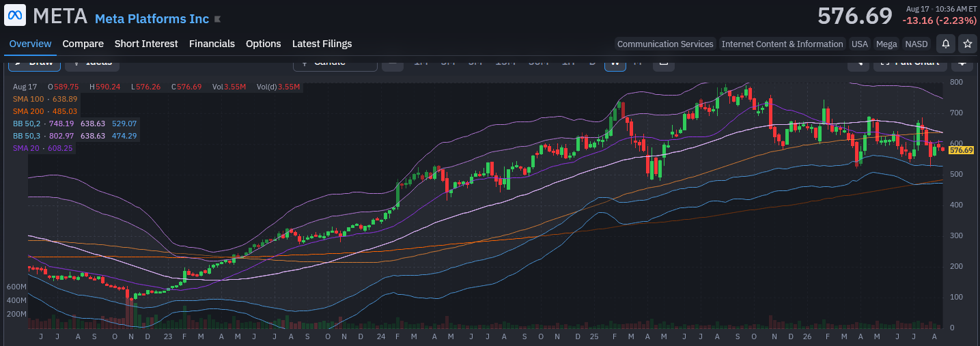Switch to the Compare tab

[x=83, y=44]
